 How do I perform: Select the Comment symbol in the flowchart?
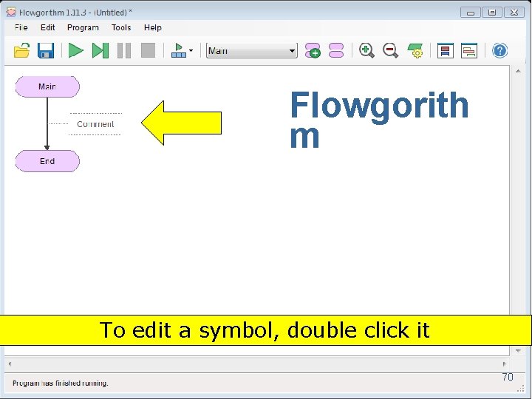tap(95, 124)
